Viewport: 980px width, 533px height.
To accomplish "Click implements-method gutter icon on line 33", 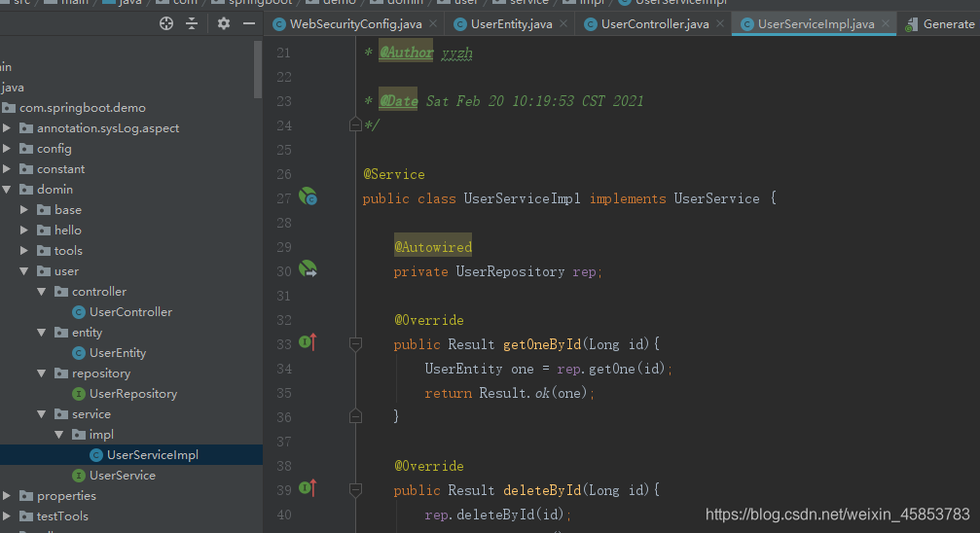I will pyautogui.click(x=308, y=342).
